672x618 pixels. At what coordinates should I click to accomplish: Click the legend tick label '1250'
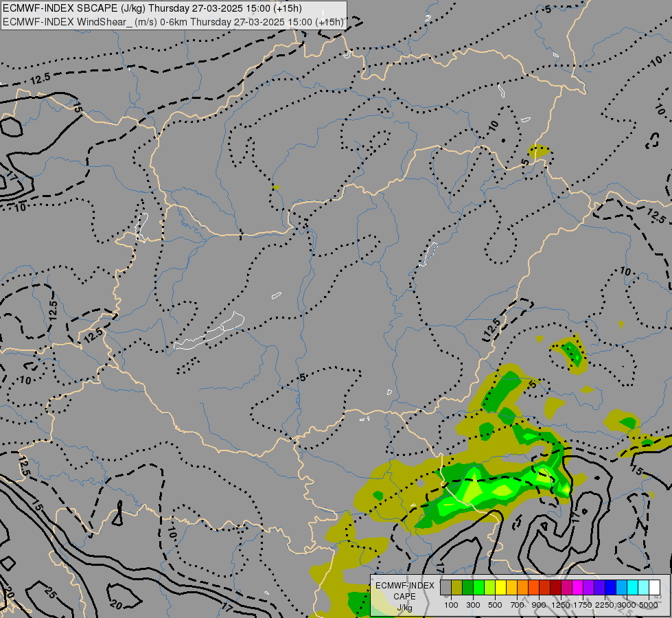561,605
